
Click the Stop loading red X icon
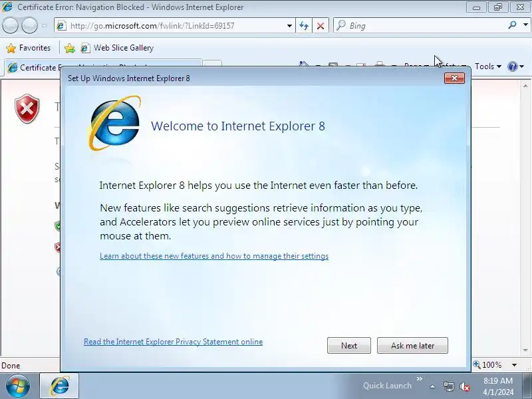tap(321, 26)
